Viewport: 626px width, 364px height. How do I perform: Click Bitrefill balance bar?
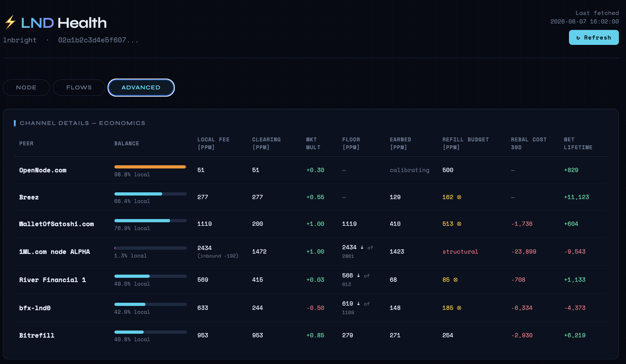150,332
